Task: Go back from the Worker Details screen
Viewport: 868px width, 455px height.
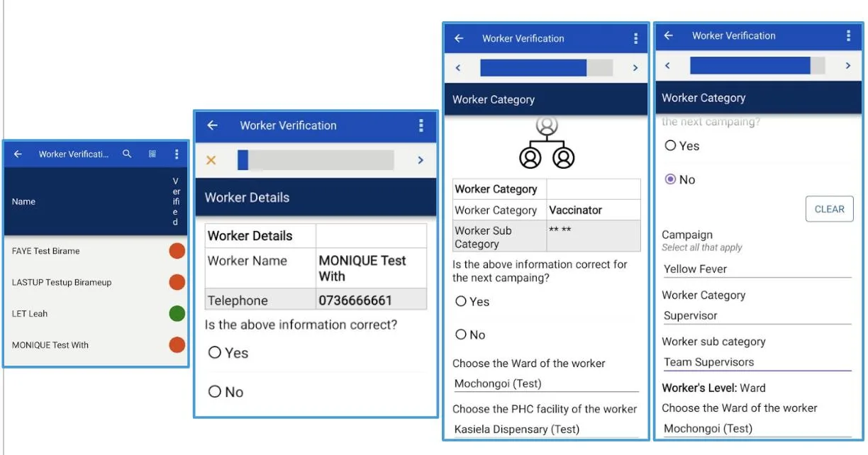Action: (212, 125)
